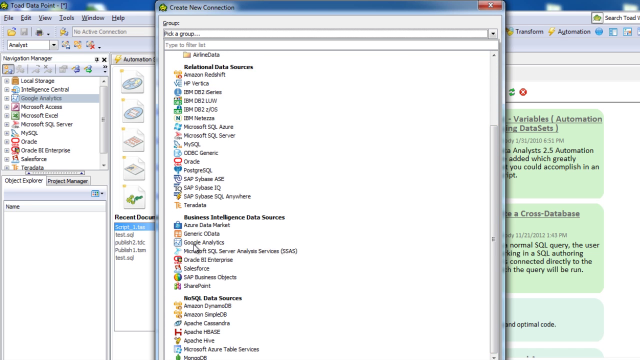640x360 pixels.
Task: Select ODBC Generic data source
Action: pos(201,153)
